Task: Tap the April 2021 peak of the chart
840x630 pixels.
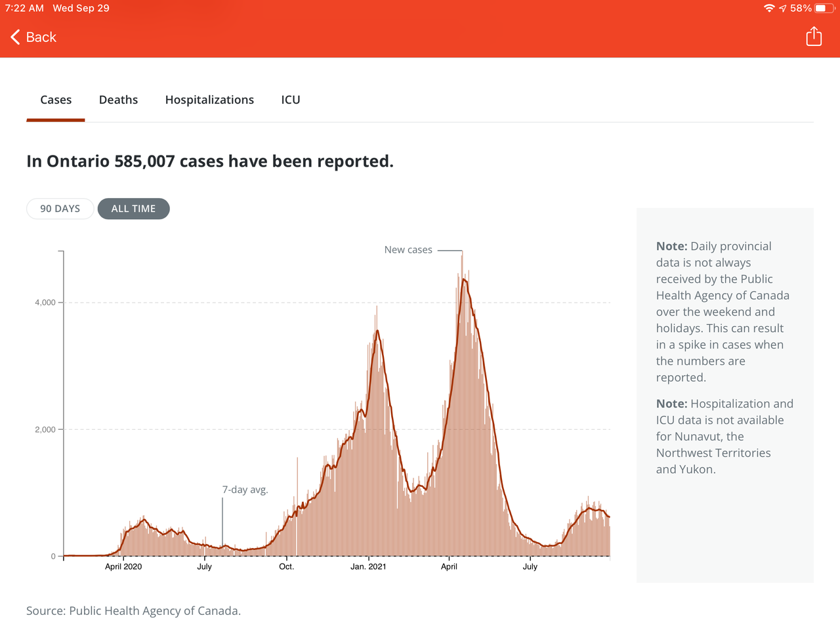Action: tap(463, 280)
